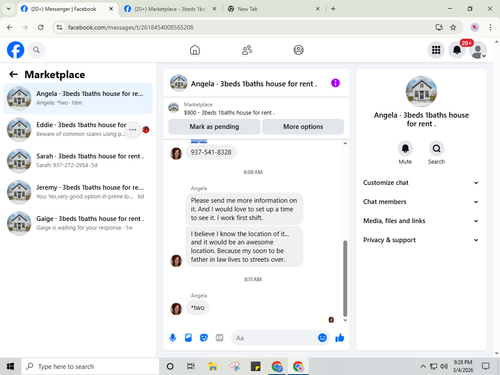Switch to the Messenger | Facebook tab
Image resolution: width=500 pixels, height=375 pixels.
tap(63, 9)
